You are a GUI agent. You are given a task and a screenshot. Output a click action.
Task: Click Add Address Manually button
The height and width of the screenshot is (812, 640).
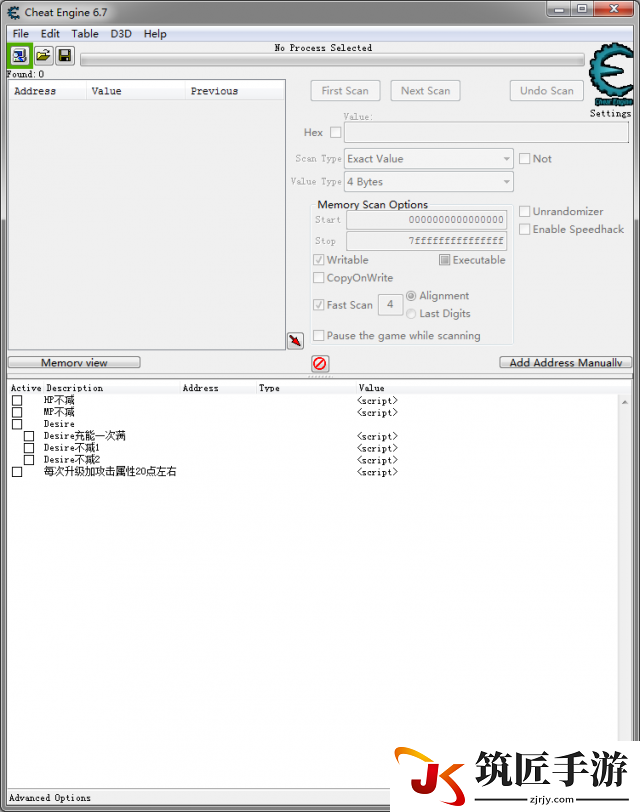(565, 362)
